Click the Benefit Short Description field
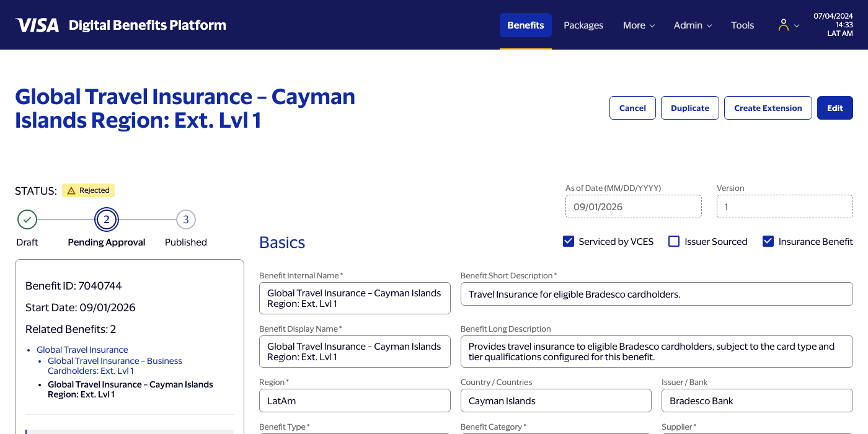 (657, 294)
